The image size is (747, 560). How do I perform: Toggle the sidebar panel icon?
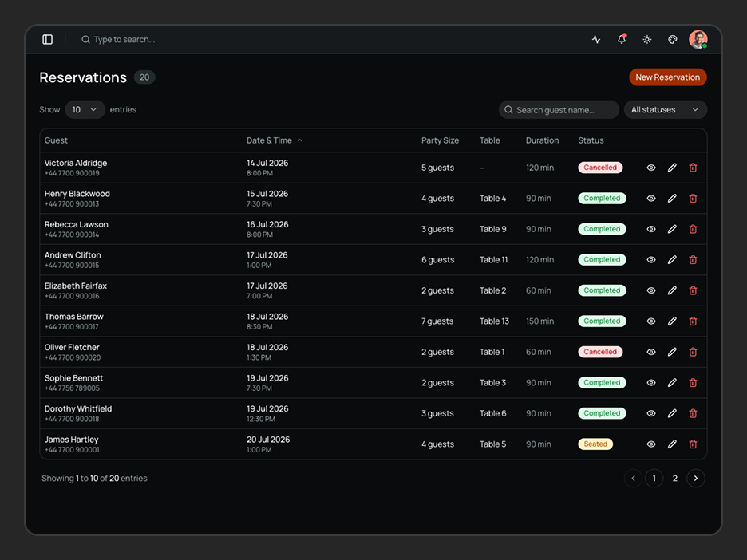pos(47,40)
